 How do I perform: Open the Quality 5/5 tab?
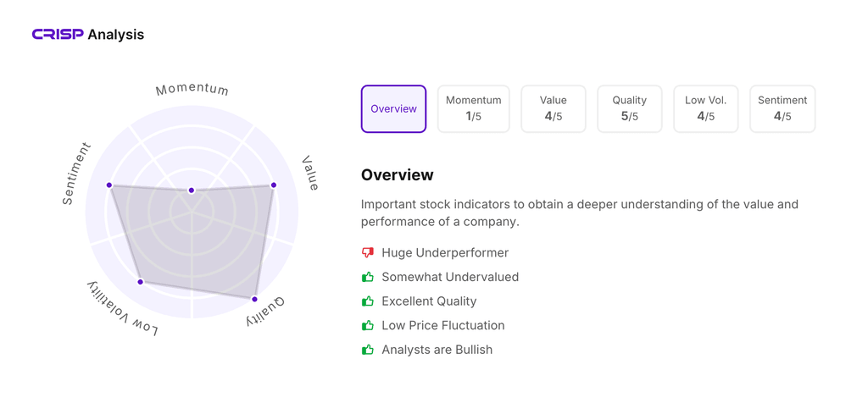coord(630,109)
